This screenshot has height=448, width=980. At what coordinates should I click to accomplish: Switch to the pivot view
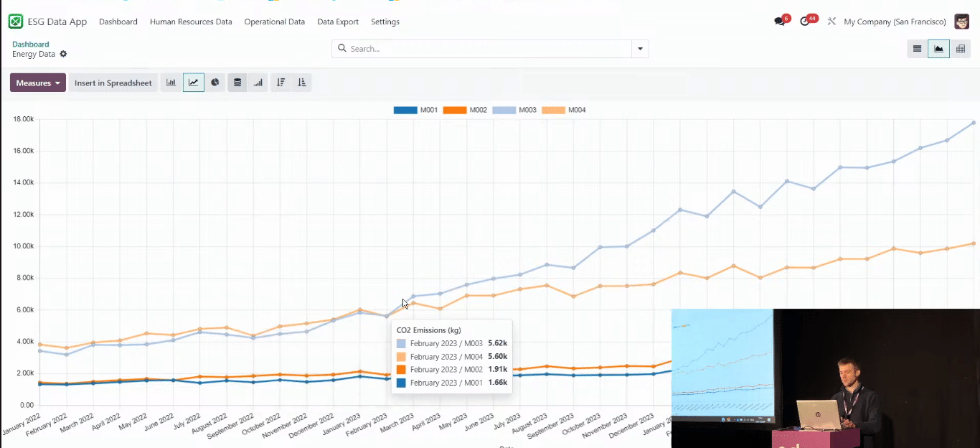961,48
